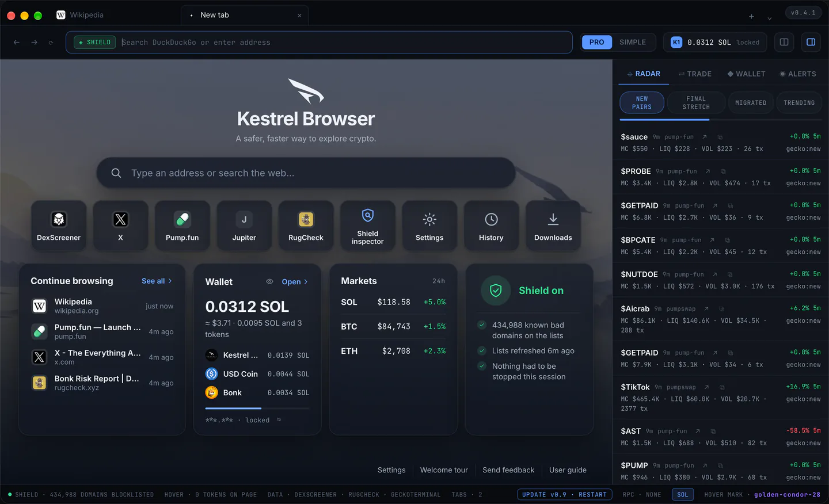This screenshot has height=504, width=829.
Task: Click the magnifier icon in the homepage search
Action: pyautogui.click(x=116, y=173)
